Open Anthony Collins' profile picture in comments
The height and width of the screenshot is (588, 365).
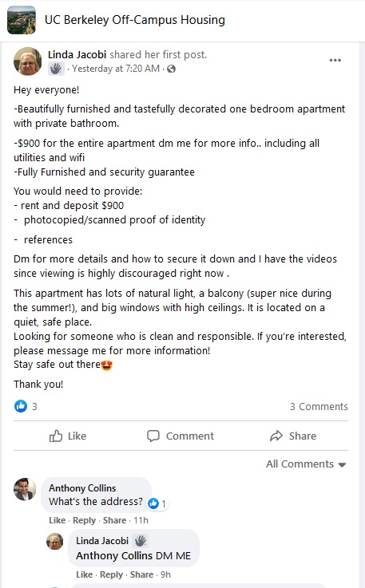pos(25,489)
